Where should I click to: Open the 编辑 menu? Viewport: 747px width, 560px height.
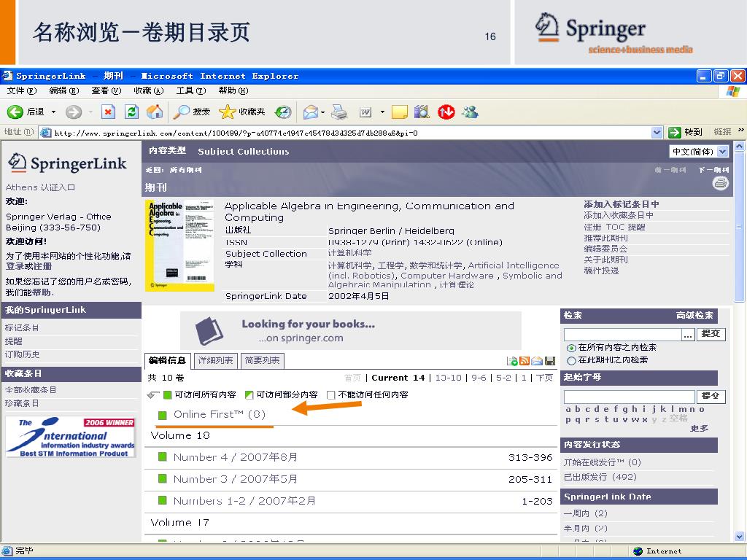click(64, 90)
